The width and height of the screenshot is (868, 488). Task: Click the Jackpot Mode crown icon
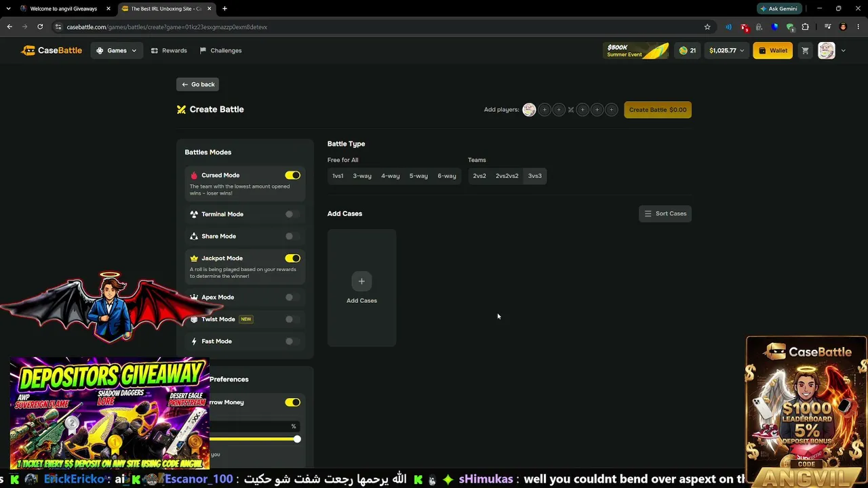coord(194,258)
